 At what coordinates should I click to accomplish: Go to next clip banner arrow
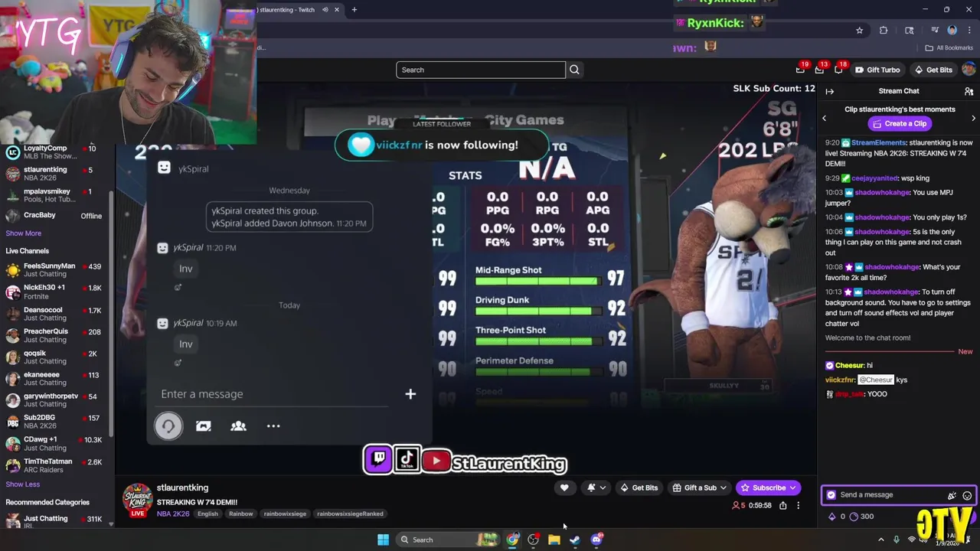tap(973, 118)
